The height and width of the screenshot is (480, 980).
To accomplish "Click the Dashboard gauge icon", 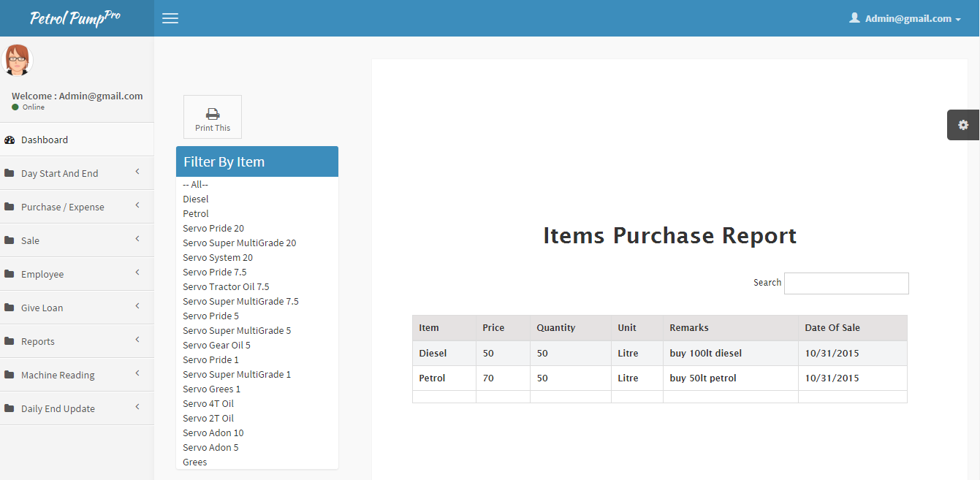I will (10, 140).
